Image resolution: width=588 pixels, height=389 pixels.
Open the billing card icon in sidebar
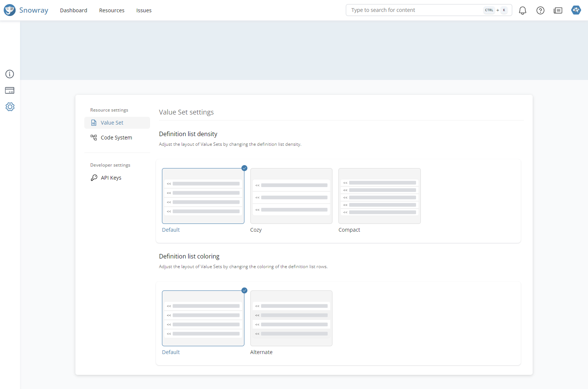[10, 90]
